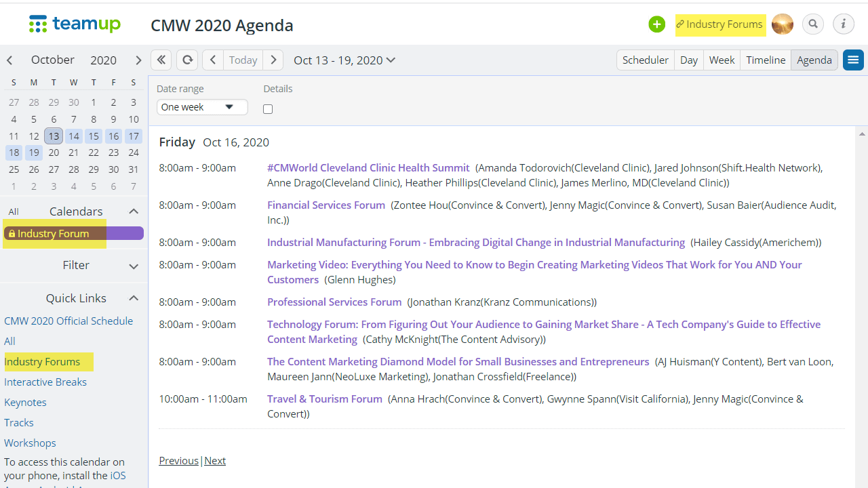Switch to Scheduler view
Image resolution: width=868 pixels, height=488 pixels.
point(646,60)
